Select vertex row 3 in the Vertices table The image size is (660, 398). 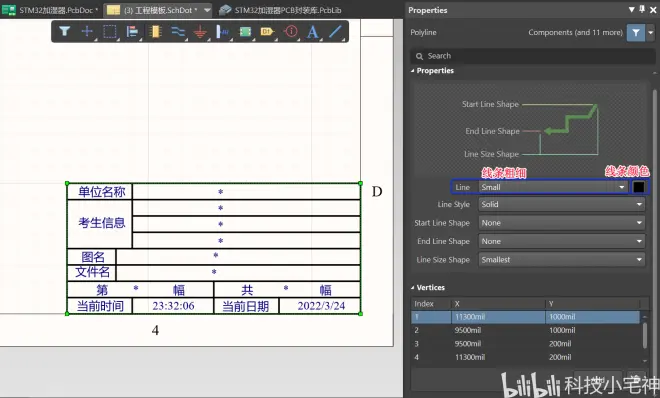point(525,344)
